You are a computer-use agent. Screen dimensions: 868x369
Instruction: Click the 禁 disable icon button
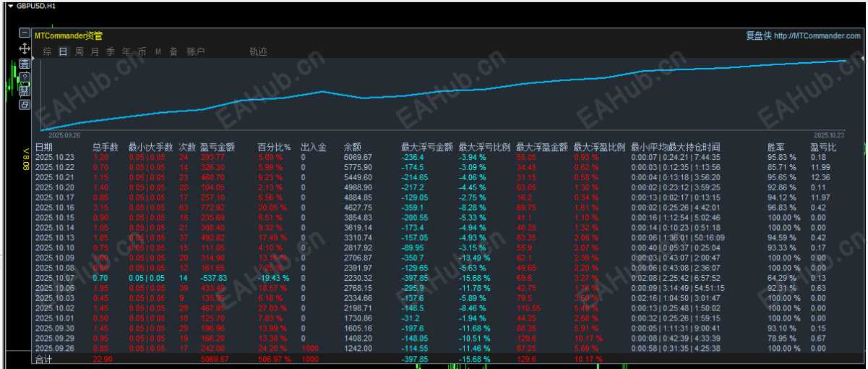24,90
